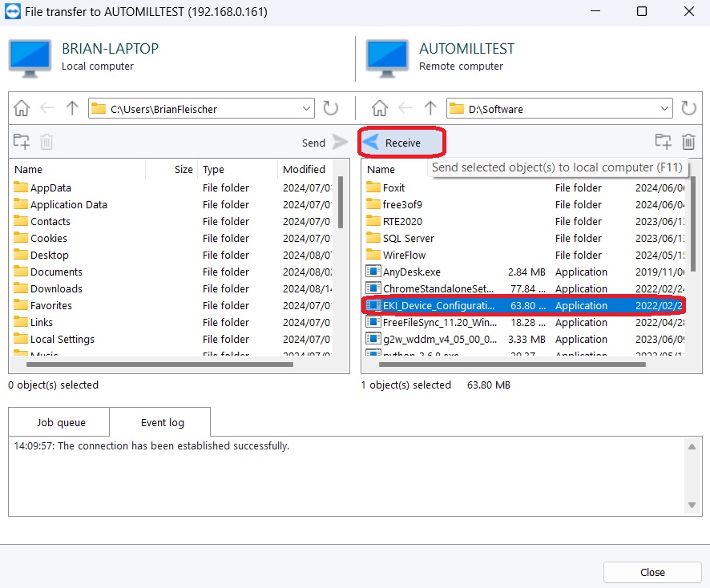The image size is (710, 588).
Task: Navigate up one level on local computer
Action: pos(72,109)
